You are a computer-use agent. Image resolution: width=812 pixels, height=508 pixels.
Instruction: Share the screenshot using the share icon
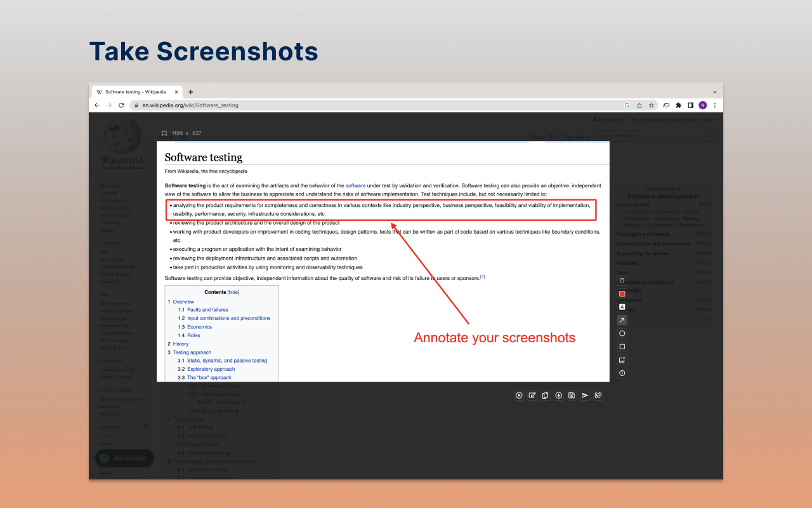click(x=598, y=395)
